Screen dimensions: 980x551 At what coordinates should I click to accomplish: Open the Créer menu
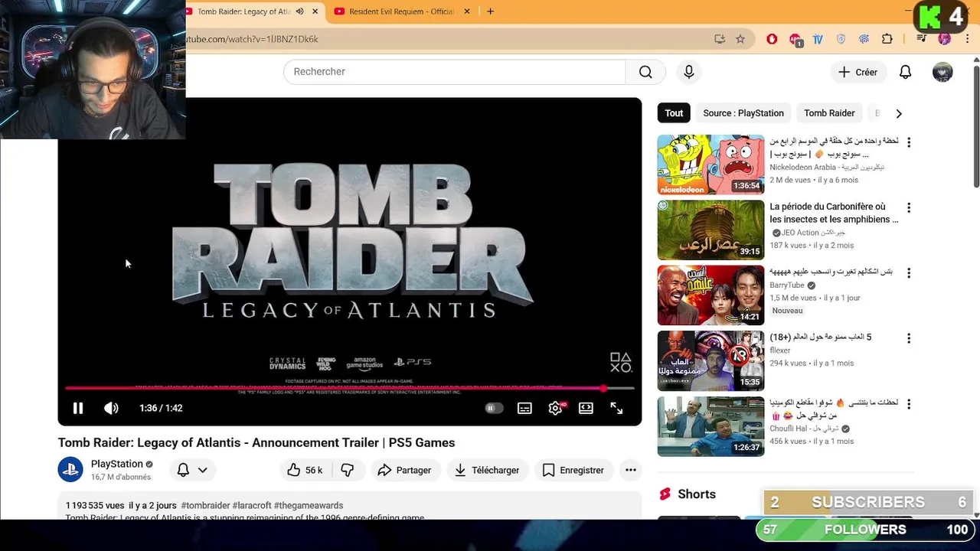pos(857,72)
